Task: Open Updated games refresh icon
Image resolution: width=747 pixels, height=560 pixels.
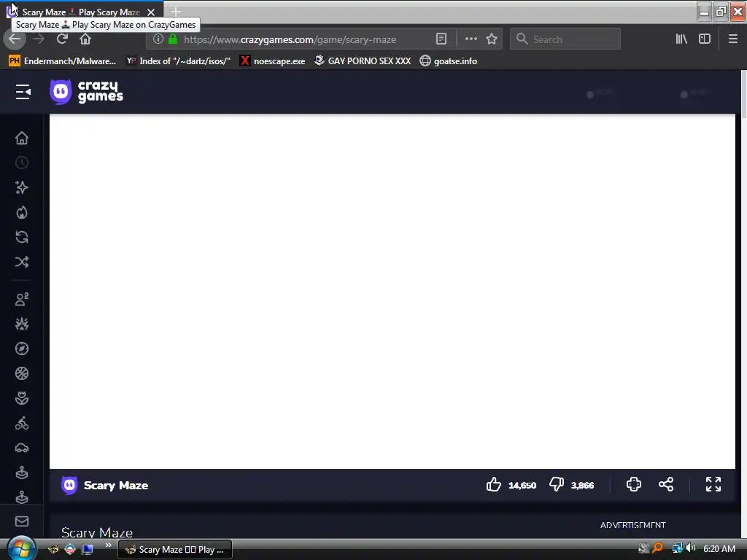Action: 22,237
